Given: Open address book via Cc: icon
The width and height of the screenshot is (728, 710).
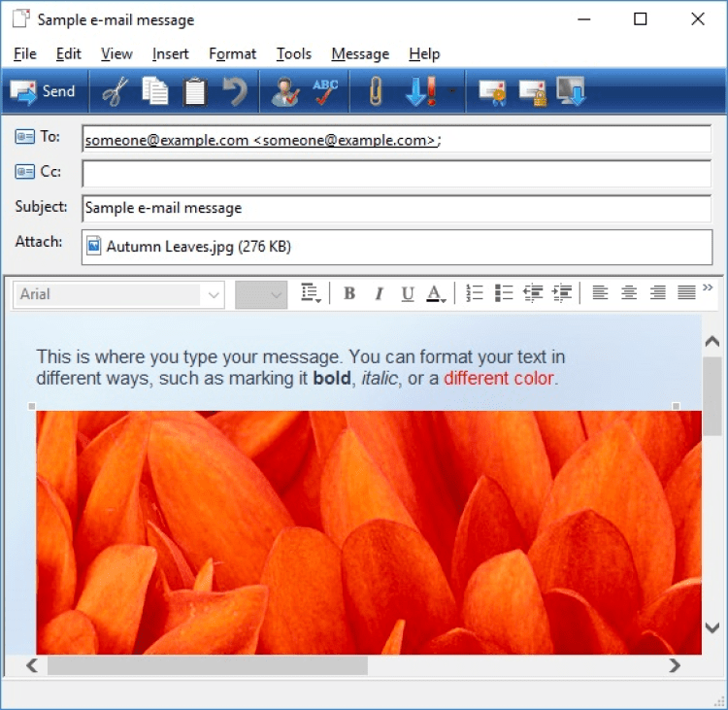Looking at the screenshot, I should [24, 172].
